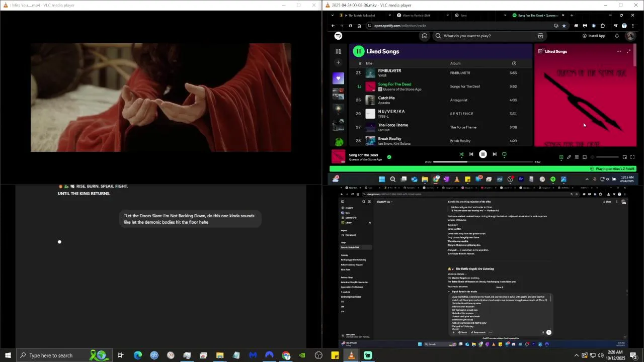Click Chrome back arrow in Spotify window
This screenshot has width=644, height=362.
click(333, 26)
